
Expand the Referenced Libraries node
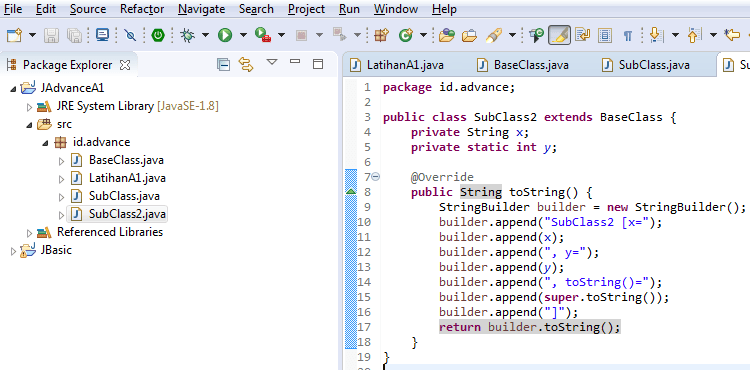tap(30, 233)
